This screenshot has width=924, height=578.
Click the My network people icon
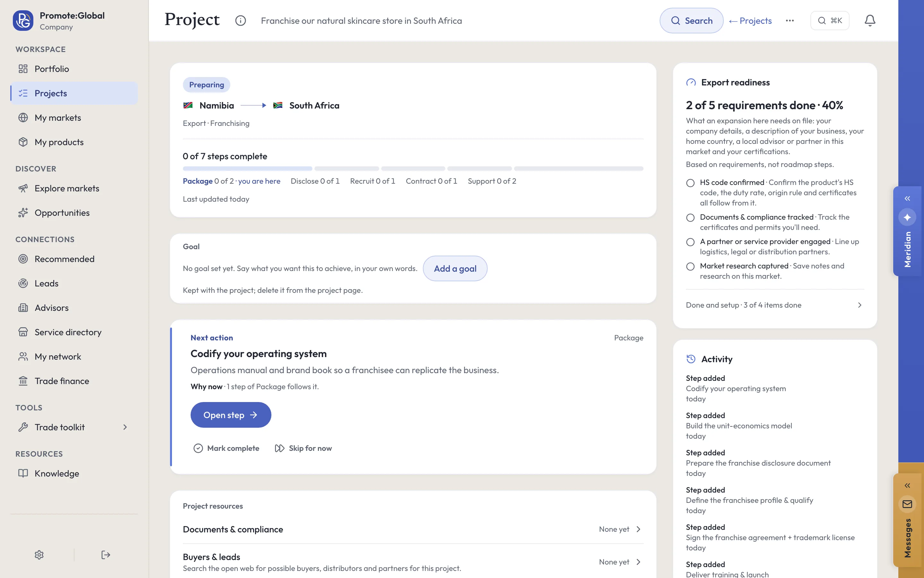point(23,357)
